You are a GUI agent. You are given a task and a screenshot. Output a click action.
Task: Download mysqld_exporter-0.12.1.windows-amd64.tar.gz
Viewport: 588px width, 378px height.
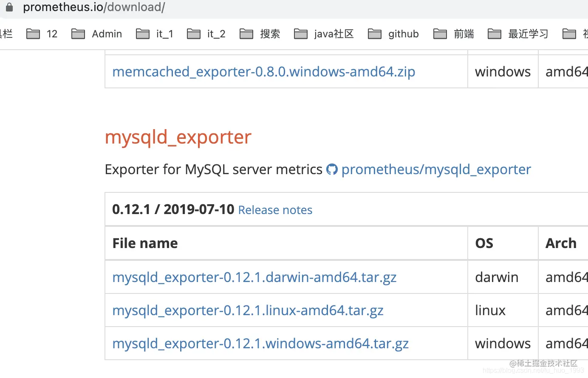(x=260, y=343)
